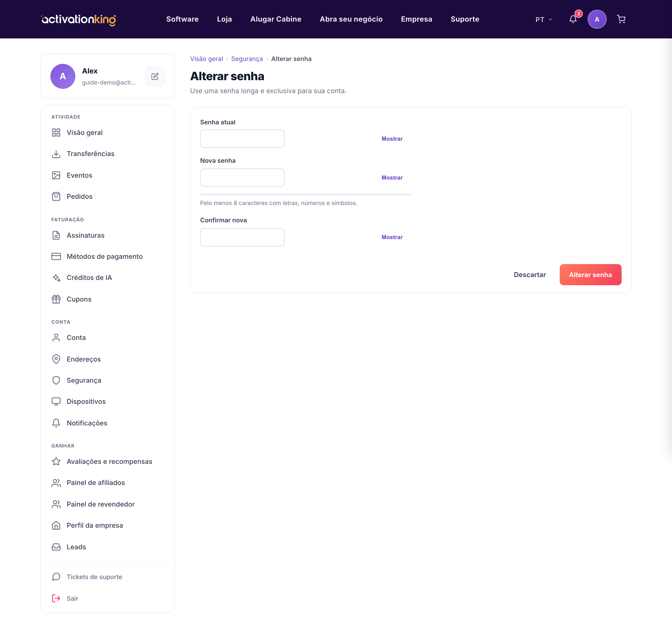Click the Perfil da empresa house icon
Image resolution: width=672 pixels, height=642 pixels.
point(56,525)
